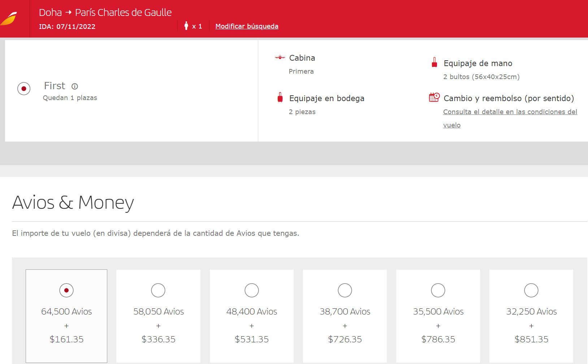Click the 'Primera' cabin value
588x364 pixels.
tap(301, 71)
